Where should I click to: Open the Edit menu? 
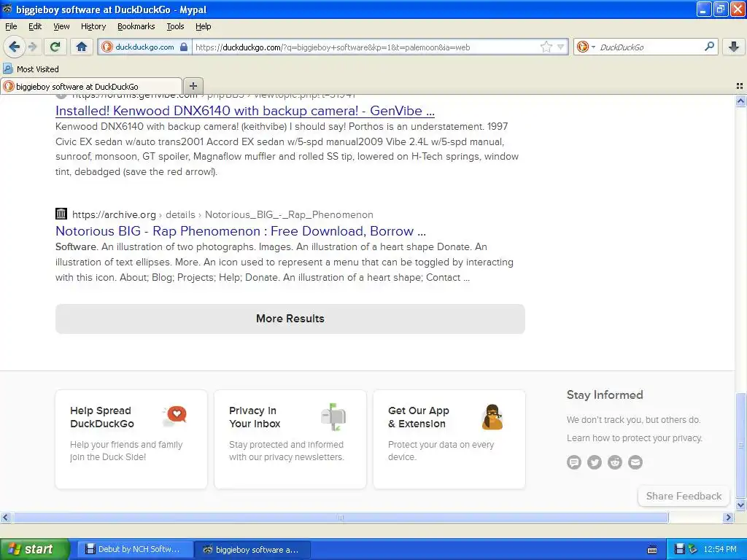35,26
